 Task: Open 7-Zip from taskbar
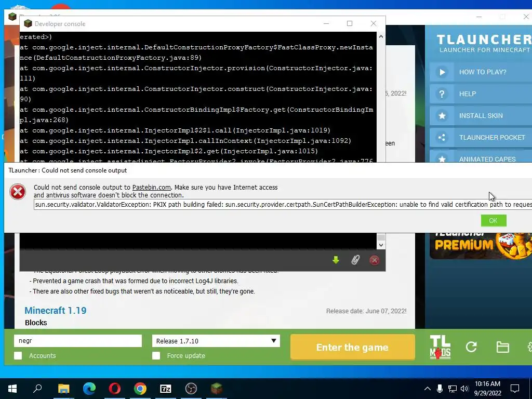166,389
